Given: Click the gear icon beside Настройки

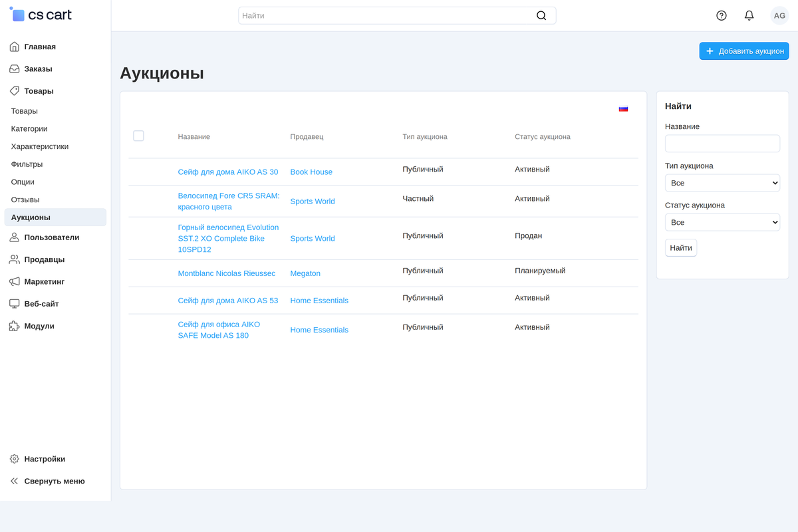Looking at the screenshot, I should tap(15, 459).
